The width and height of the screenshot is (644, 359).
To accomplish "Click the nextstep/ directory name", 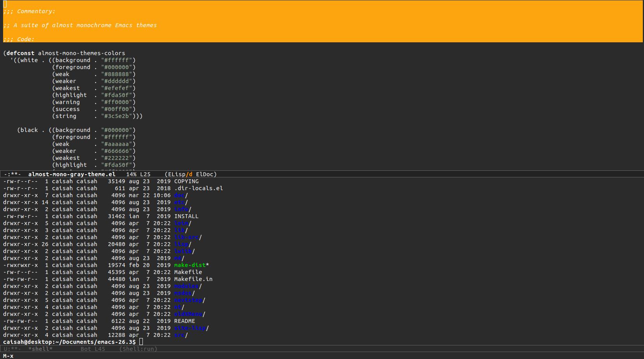I will click(189, 300).
